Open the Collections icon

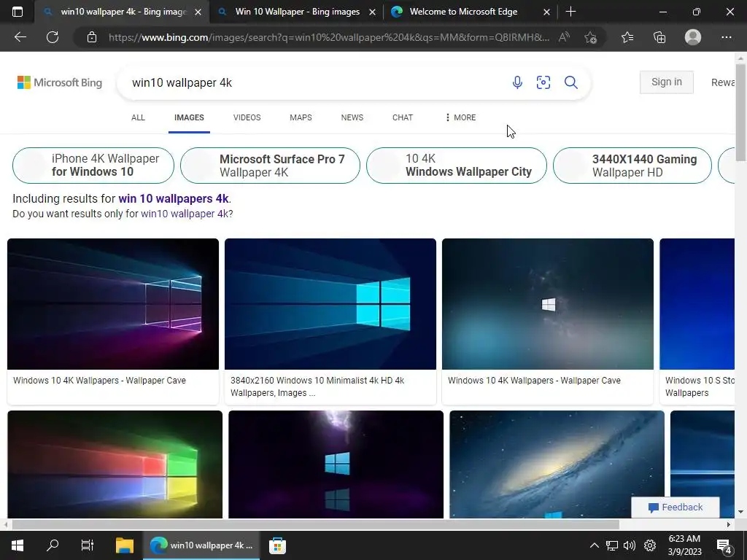coord(659,37)
